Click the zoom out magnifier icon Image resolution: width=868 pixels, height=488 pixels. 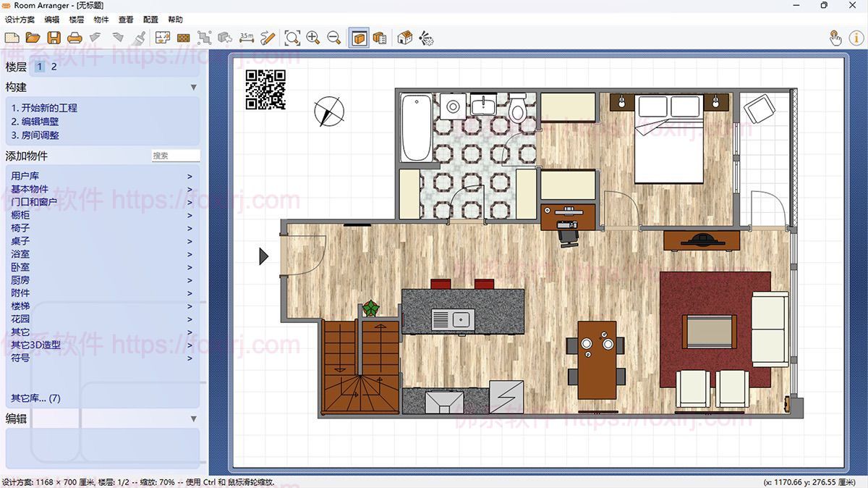334,38
